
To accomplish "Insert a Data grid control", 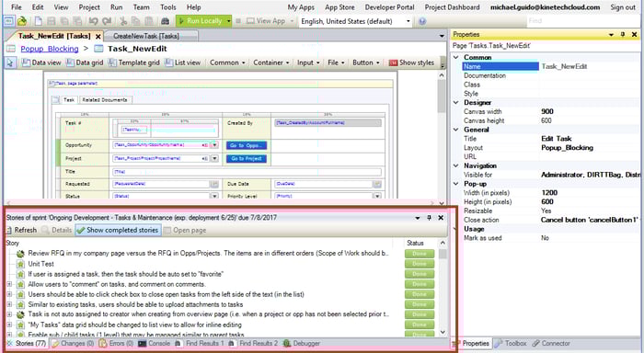I will click(x=85, y=63).
